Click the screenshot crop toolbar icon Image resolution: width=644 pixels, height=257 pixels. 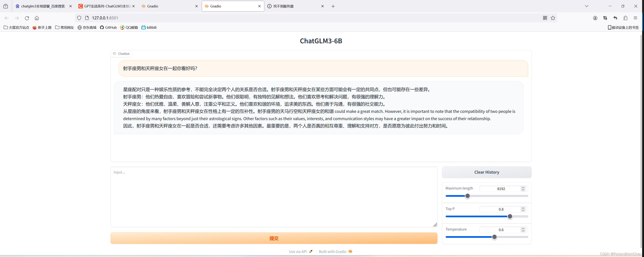pos(605,18)
